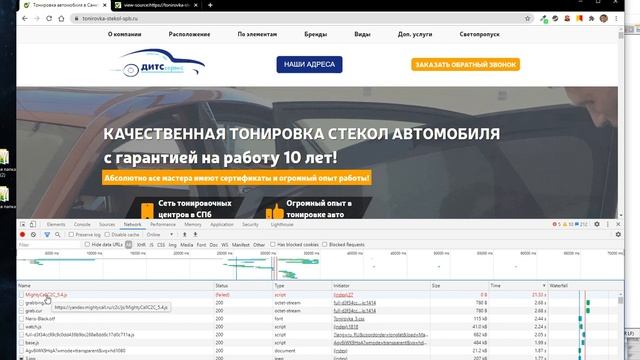This screenshot has width=640, height=360.
Task: Sort by the Time column
Action: (518, 286)
